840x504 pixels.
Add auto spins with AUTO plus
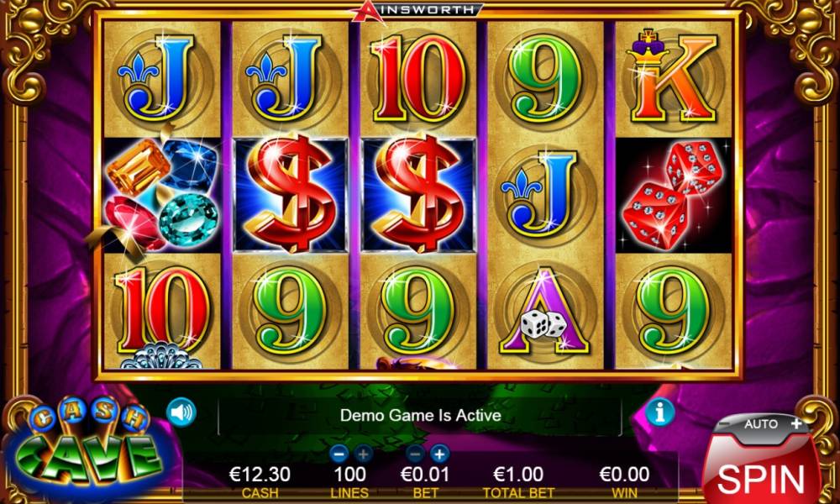coord(796,423)
